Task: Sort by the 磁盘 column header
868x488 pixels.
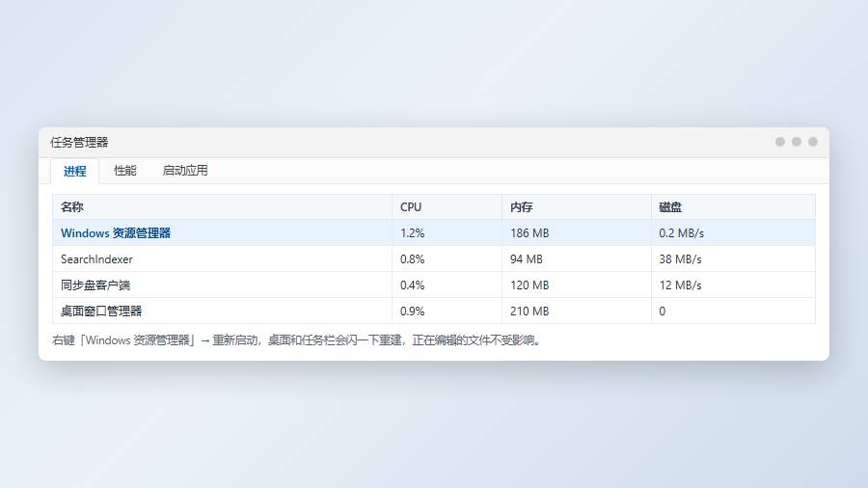Action: click(733, 207)
